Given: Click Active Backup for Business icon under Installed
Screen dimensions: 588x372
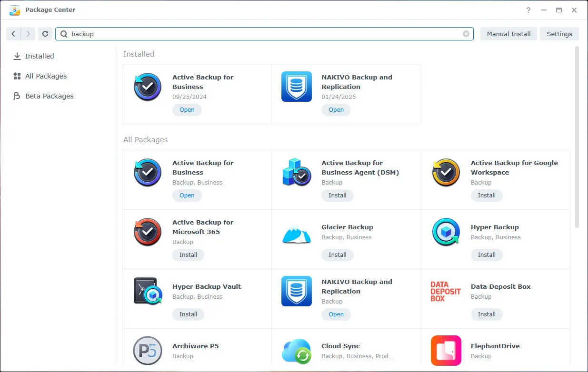Looking at the screenshot, I should [148, 87].
